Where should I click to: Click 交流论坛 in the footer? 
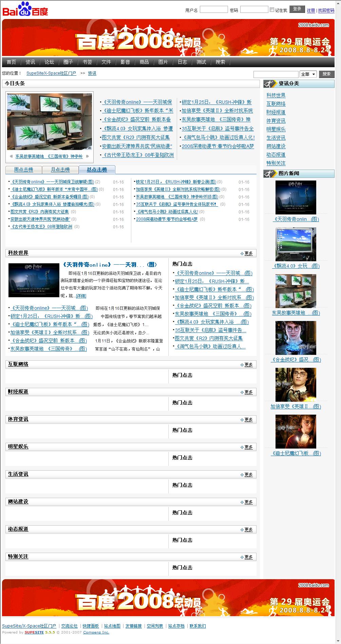point(69,626)
